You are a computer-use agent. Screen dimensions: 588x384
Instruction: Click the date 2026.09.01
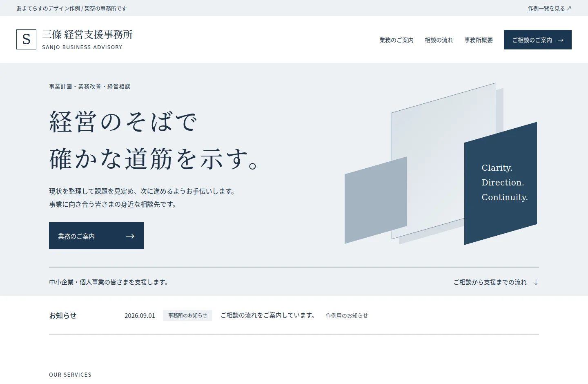140,315
